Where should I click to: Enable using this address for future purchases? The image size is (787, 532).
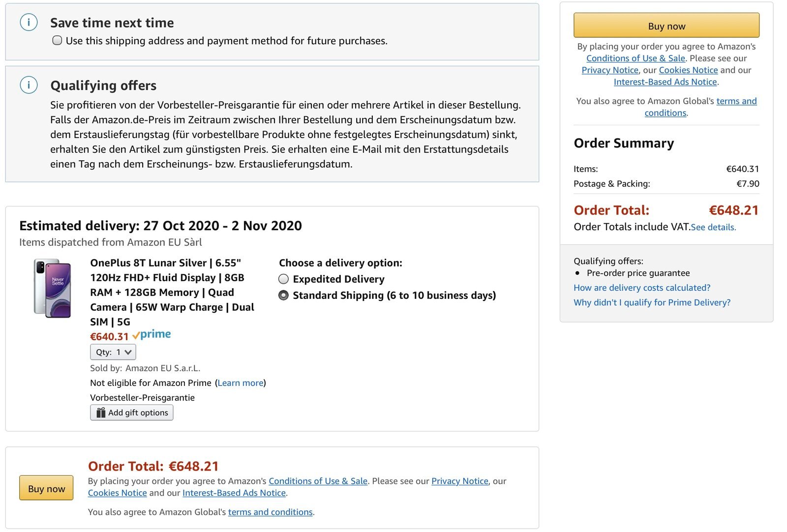coord(57,40)
